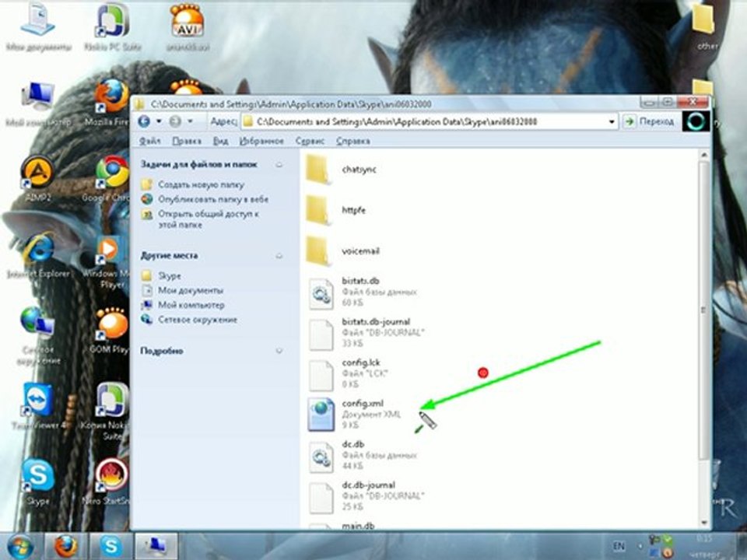The height and width of the screenshot is (560, 747).
Task: Select the main.db file name
Action: point(358,527)
